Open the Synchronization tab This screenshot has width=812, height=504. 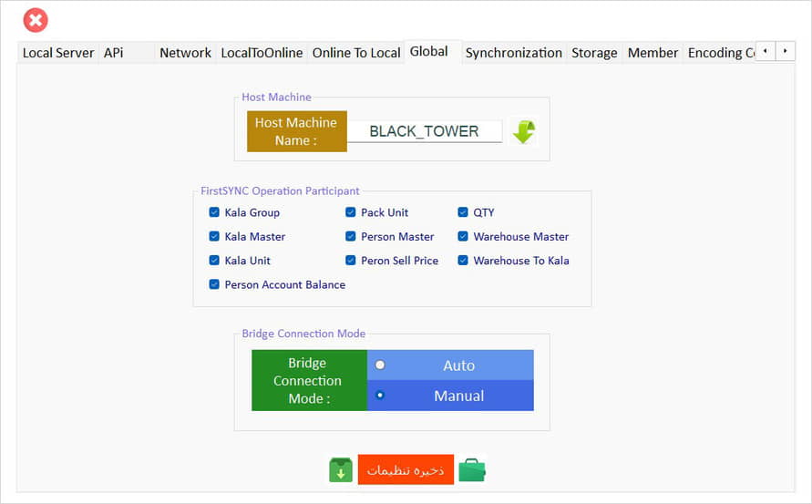513,53
